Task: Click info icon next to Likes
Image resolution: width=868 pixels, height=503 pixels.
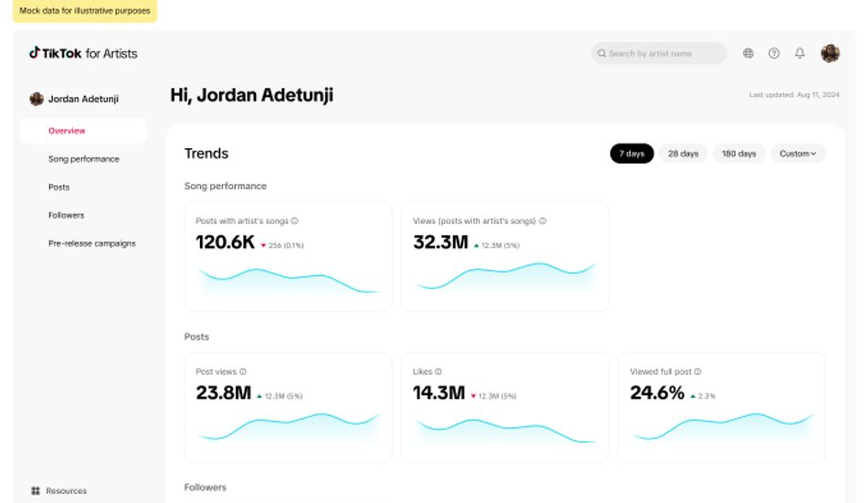Action: coord(439,372)
